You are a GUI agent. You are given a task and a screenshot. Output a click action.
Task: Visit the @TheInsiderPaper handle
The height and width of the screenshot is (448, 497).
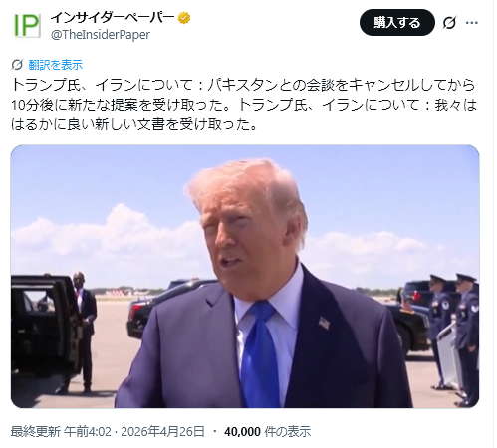coord(101,35)
